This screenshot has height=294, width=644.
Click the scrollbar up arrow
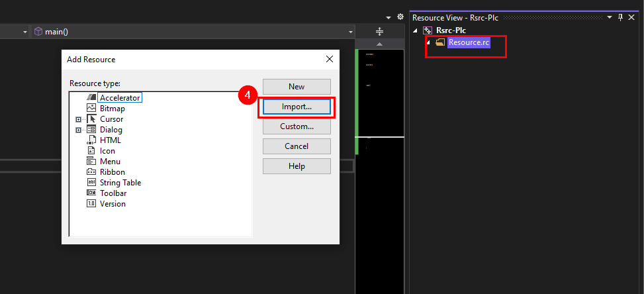(379, 44)
